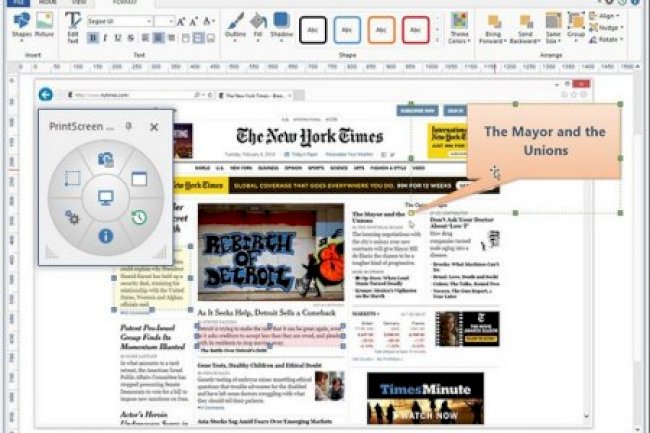Apply the black outline Abc shape style
Viewport: 650px width, 433px height.
coord(313,30)
